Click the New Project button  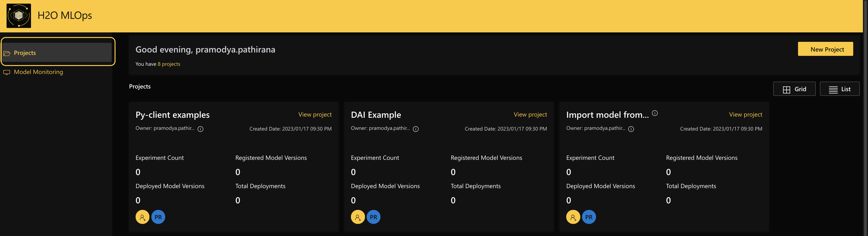(x=825, y=49)
